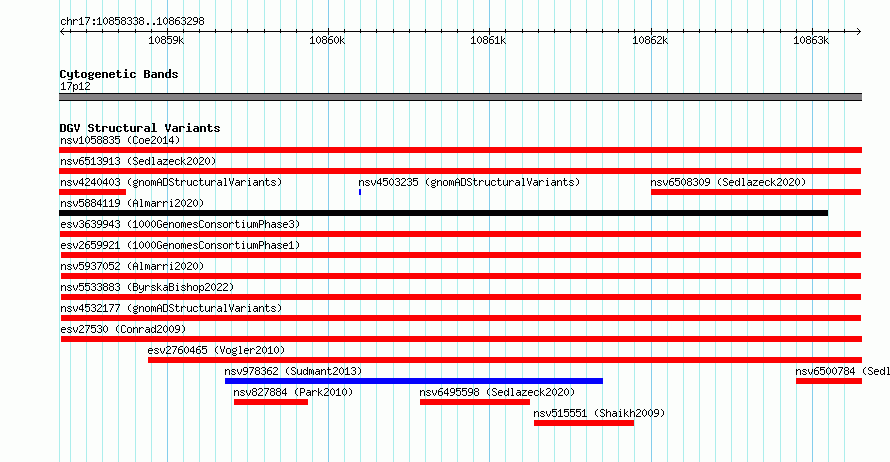
Task: Click the nsv6508309 (Sedlazeck2020) label
Action: click(728, 182)
